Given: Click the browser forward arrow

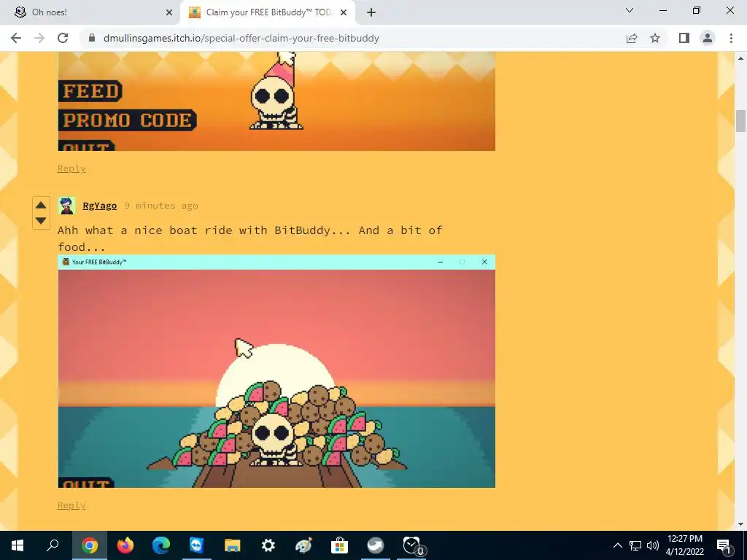Looking at the screenshot, I should (x=39, y=38).
